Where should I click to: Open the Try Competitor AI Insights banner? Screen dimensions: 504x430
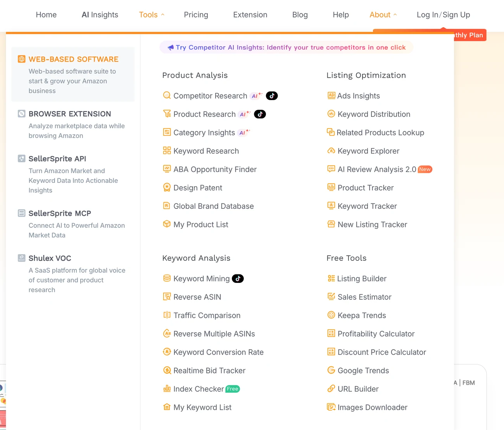tap(287, 47)
